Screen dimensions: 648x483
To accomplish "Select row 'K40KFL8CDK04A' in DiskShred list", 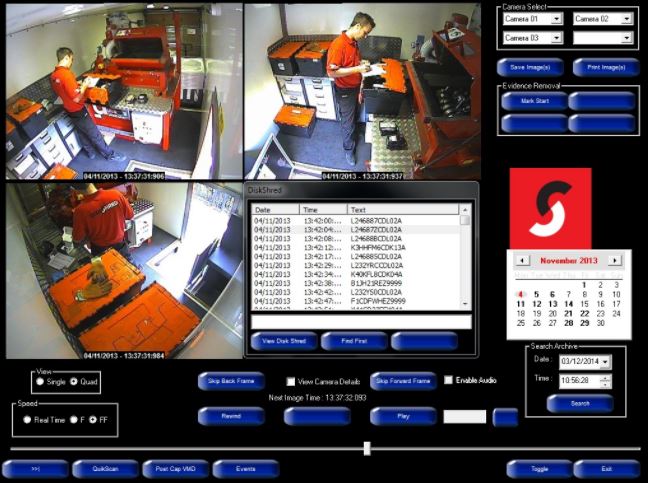I will point(356,274).
